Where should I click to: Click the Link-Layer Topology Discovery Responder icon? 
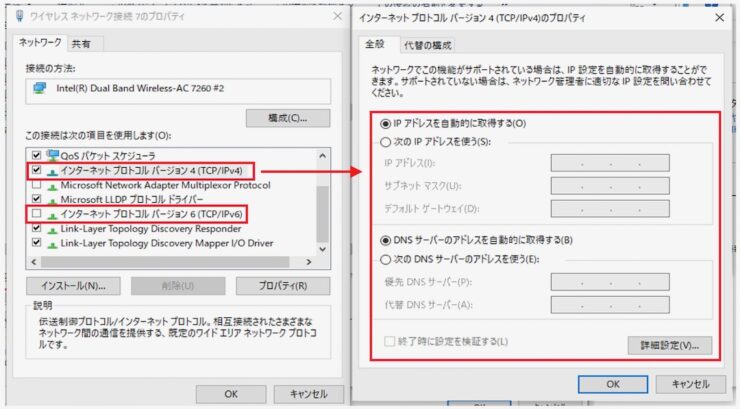[x=52, y=228]
